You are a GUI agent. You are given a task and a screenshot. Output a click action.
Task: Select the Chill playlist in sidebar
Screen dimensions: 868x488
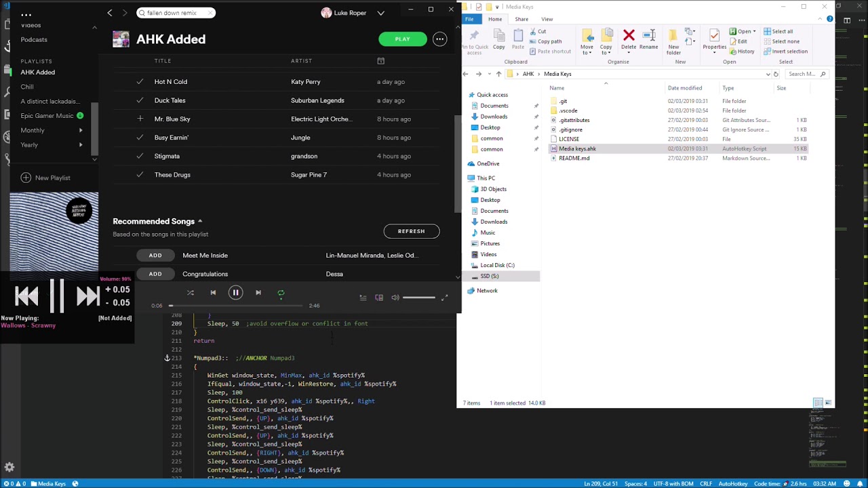pos(27,87)
